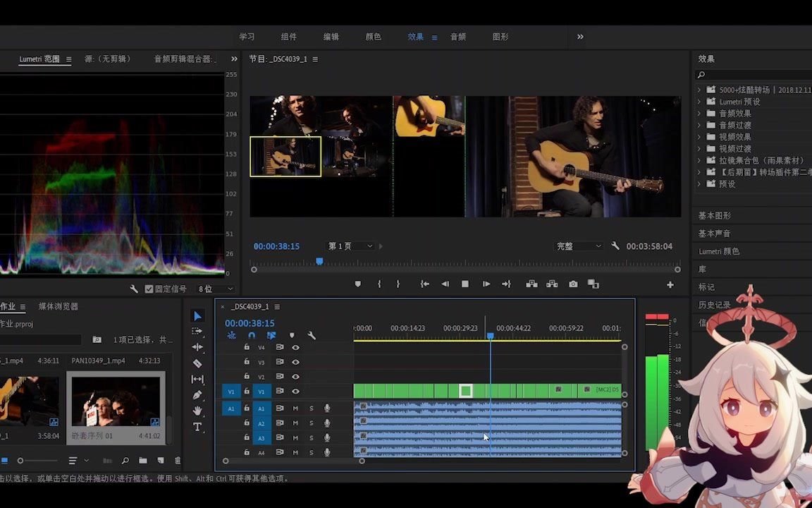Open the 第1页 page dropdown
Image resolution: width=812 pixels, height=508 pixels.
coord(350,246)
